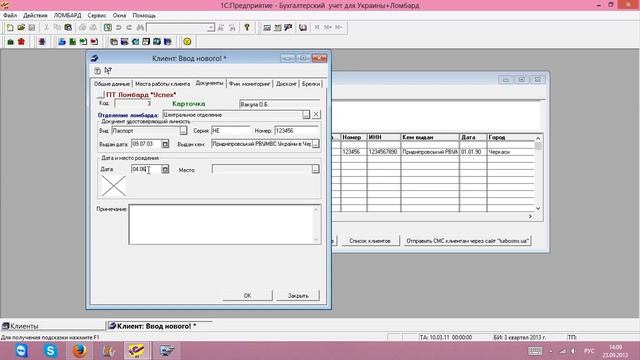This screenshot has width=640, height=360.
Task: Open the calendar icon in top toolbar
Action: (x=278, y=27)
